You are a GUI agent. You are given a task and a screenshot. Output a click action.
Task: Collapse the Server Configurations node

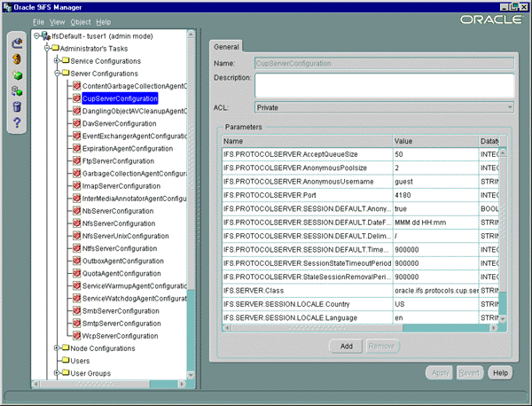coord(57,74)
